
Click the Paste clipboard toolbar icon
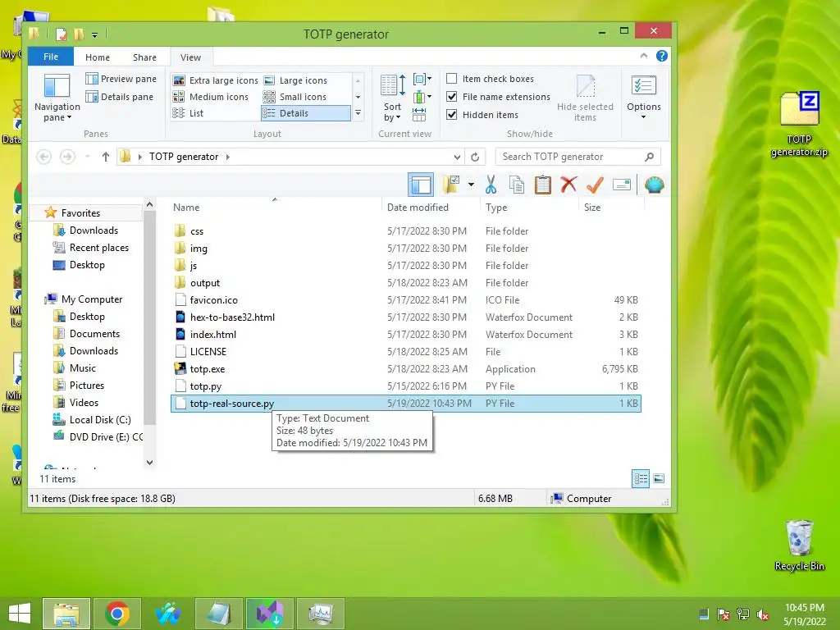click(543, 185)
